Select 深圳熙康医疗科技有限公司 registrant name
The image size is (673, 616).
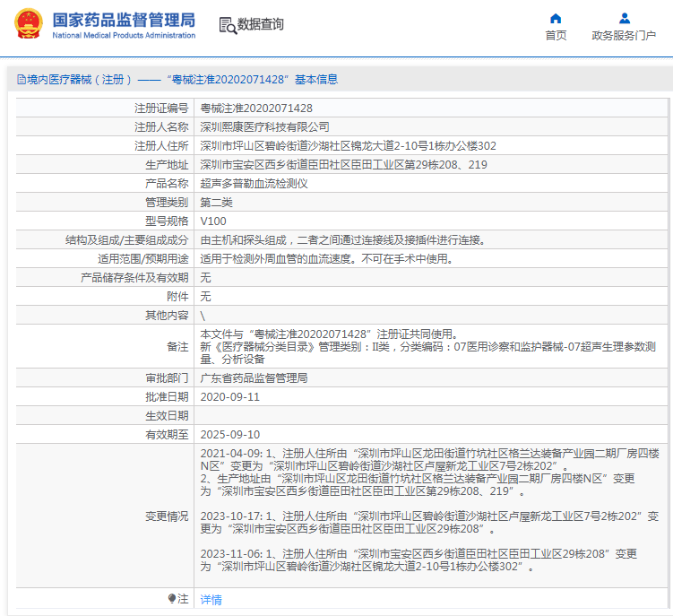click(264, 127)
